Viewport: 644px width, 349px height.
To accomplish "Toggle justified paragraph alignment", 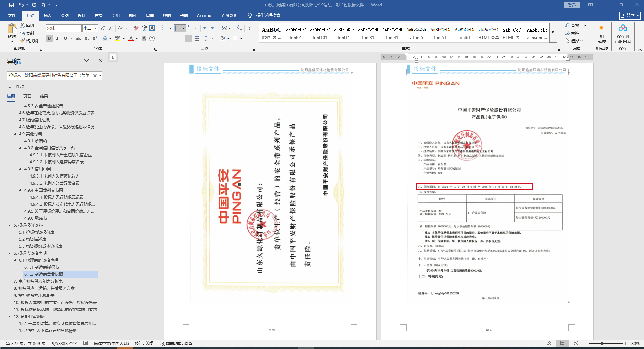I will click(189, 38).
